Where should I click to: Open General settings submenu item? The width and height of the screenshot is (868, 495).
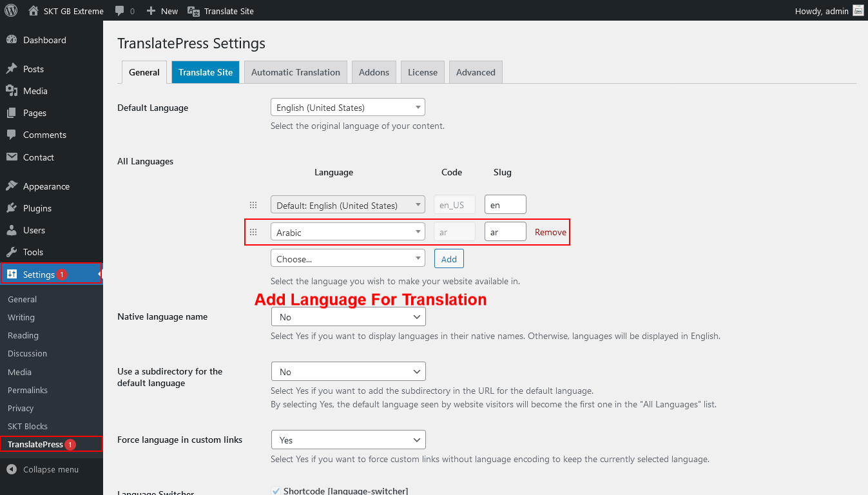tap(22, 299)
